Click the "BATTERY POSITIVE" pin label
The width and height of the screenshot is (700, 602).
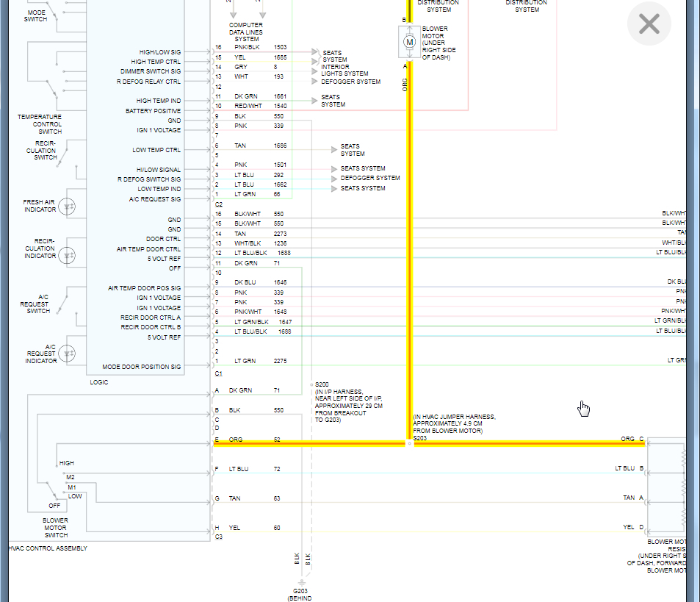(x=153, y=111)
